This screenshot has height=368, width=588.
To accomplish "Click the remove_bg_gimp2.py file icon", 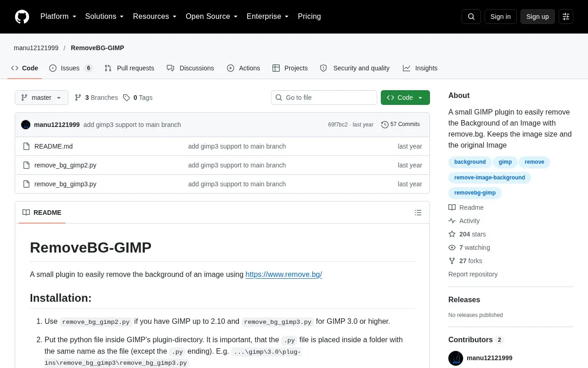I will [x=26, y=165].
